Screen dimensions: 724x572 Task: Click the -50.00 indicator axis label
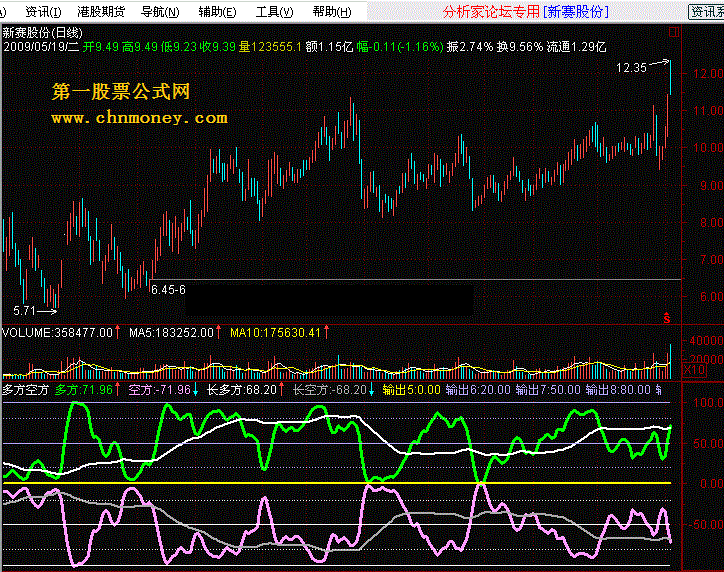pyautogui.click(x=706, y=525)
